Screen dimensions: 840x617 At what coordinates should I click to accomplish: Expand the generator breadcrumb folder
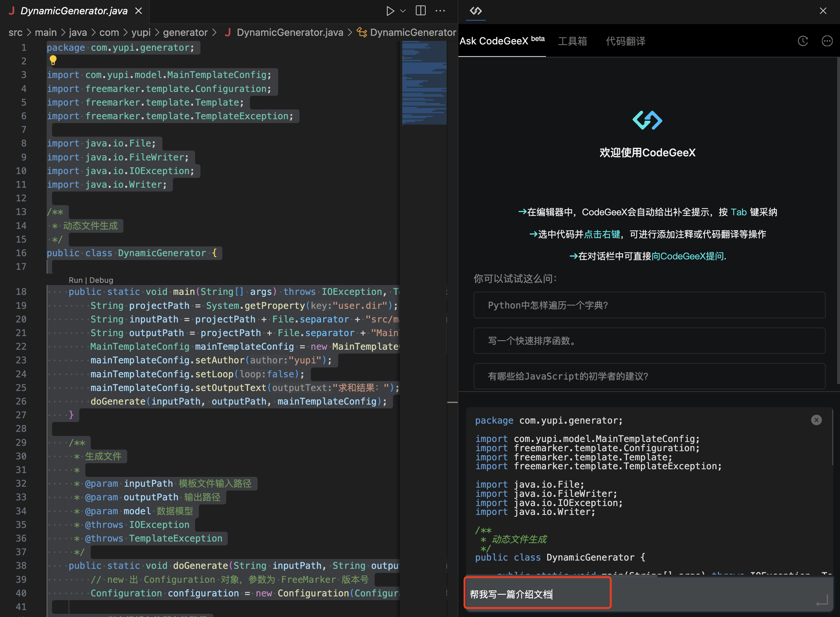coord(185,32)
